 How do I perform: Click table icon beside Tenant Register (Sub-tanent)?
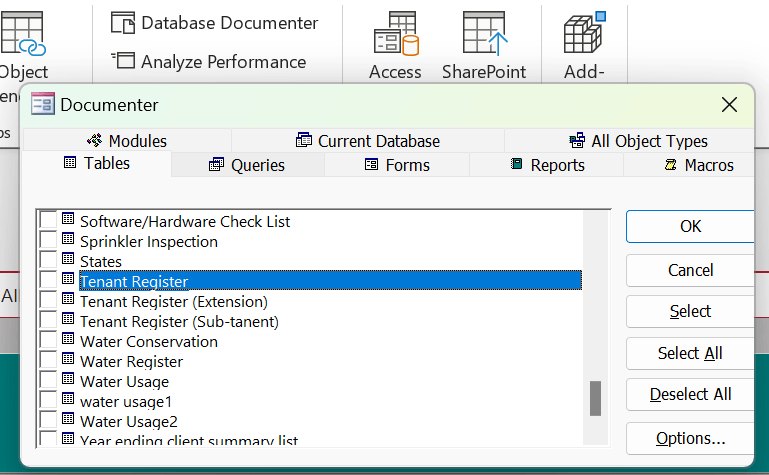click(68, 319)
